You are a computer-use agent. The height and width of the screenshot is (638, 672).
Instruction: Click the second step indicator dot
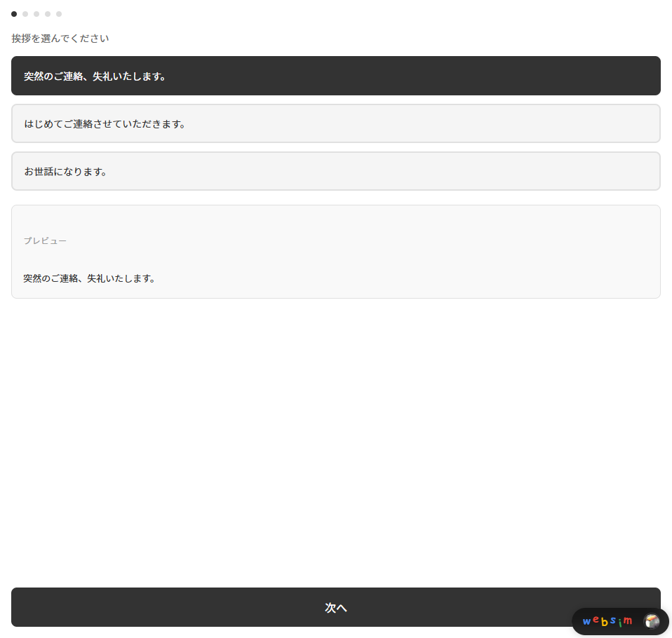tap(25, 14)
